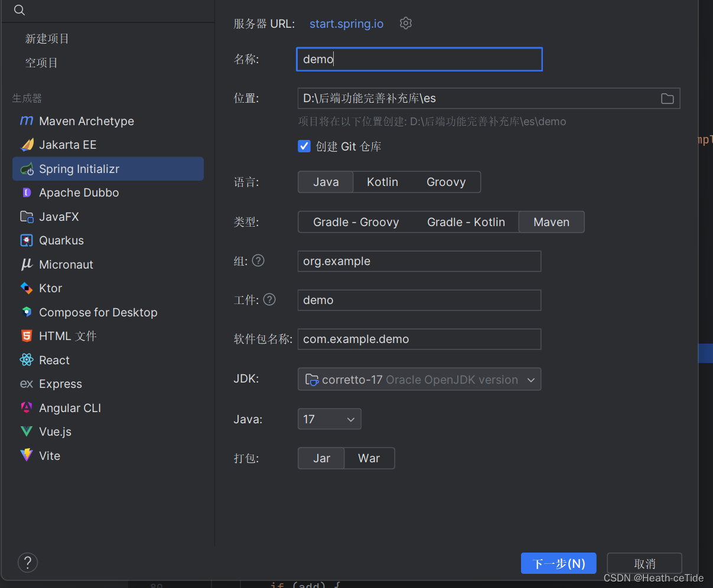713x588 pixels.
Task: Click the HTML5 file icon
Action: tap(27, 336)
